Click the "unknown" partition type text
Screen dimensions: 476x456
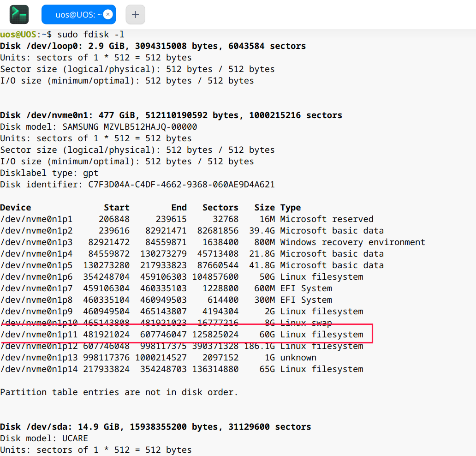298,358
